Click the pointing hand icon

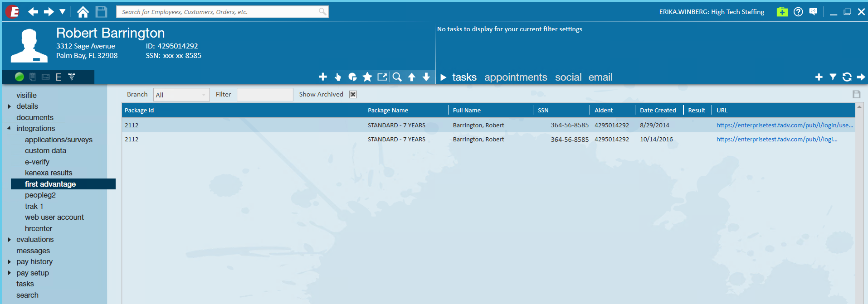[x=338, y=77]
